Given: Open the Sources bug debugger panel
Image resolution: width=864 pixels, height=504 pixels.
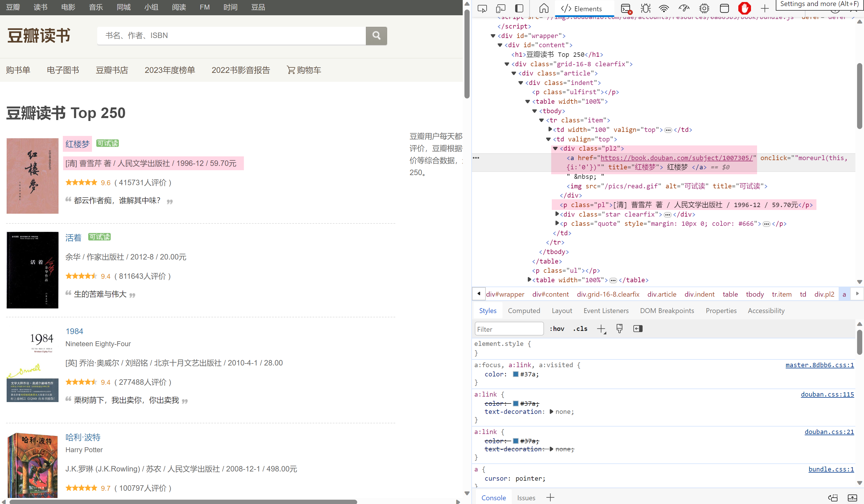Looking at the screenshot, I should coord(645,8).
